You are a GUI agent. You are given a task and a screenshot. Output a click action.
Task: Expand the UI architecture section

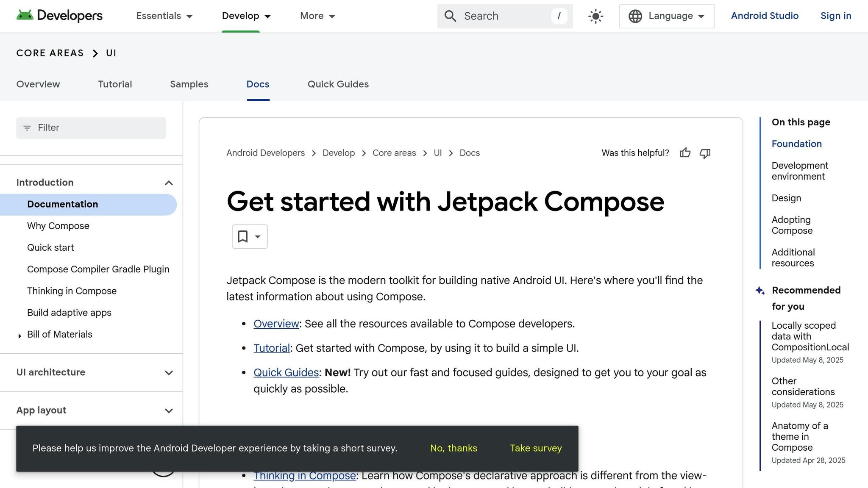pyautogui.click(x=169, y=373)
